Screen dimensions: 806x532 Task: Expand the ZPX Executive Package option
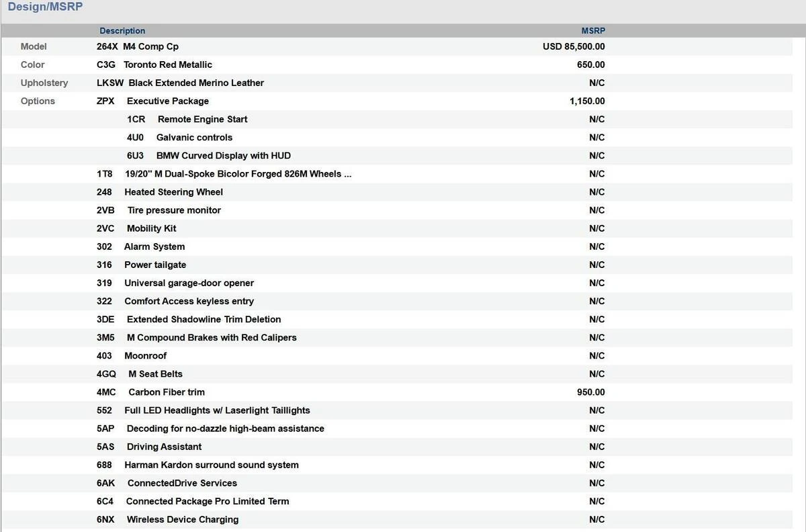tap(153, 101)
